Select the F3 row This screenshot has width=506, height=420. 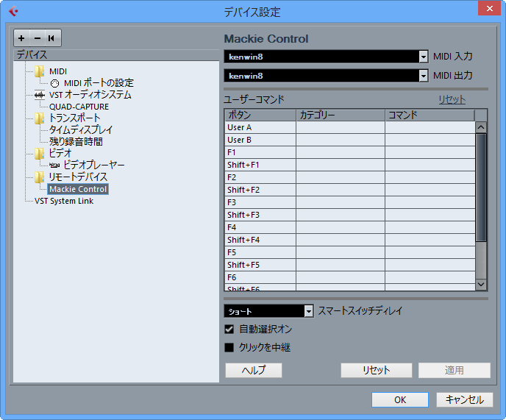coord(350,202)
